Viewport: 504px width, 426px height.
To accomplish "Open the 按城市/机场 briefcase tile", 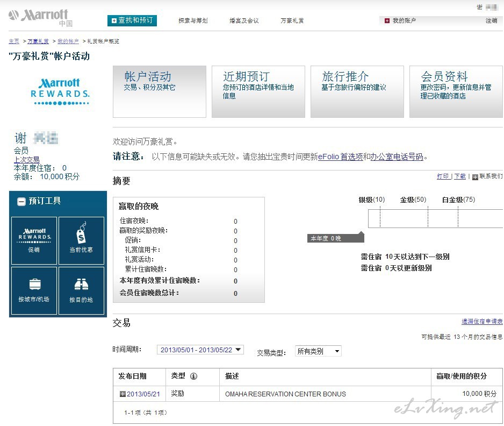I will point(34,290).
